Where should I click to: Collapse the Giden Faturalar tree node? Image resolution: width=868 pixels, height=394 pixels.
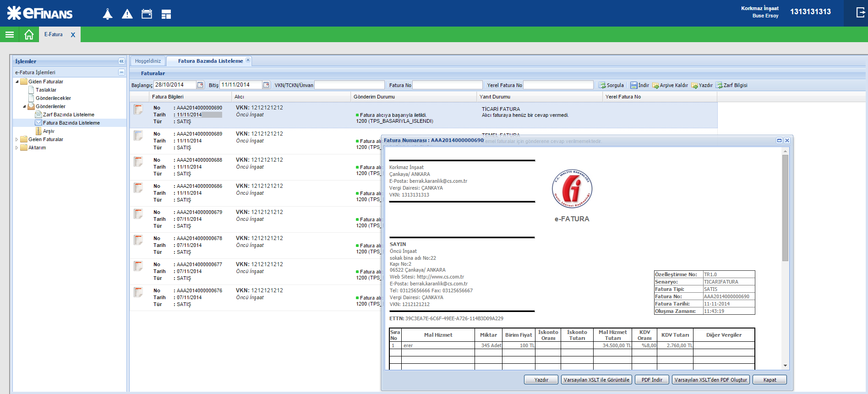17,82
